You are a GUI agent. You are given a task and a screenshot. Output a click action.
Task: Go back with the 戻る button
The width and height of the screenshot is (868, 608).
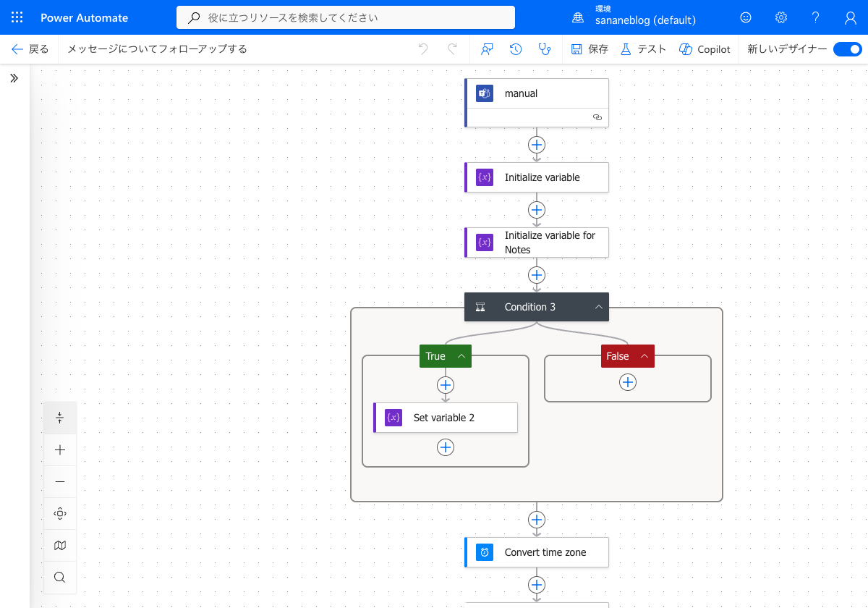[30, 49]
